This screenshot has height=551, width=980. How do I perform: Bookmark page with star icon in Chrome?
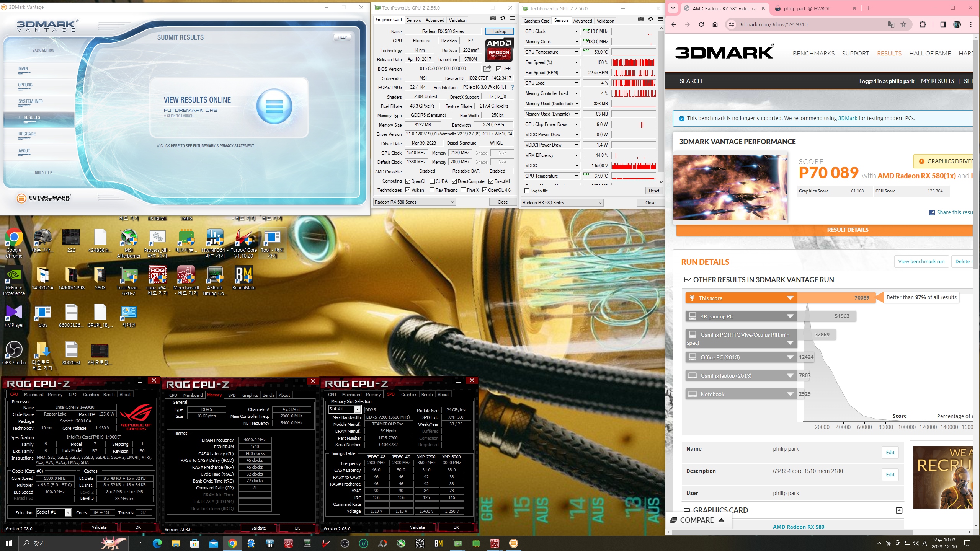[903, 24]
